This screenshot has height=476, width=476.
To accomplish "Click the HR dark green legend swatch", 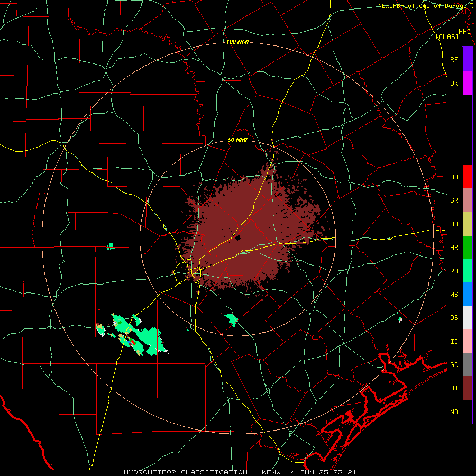I will [x=467, y=248].
